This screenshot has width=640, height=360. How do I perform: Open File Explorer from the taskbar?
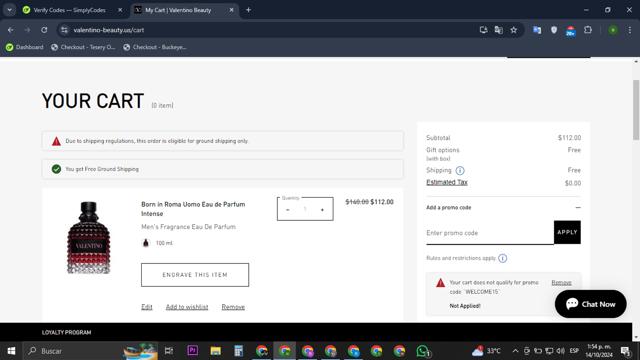tap(216, 351)
